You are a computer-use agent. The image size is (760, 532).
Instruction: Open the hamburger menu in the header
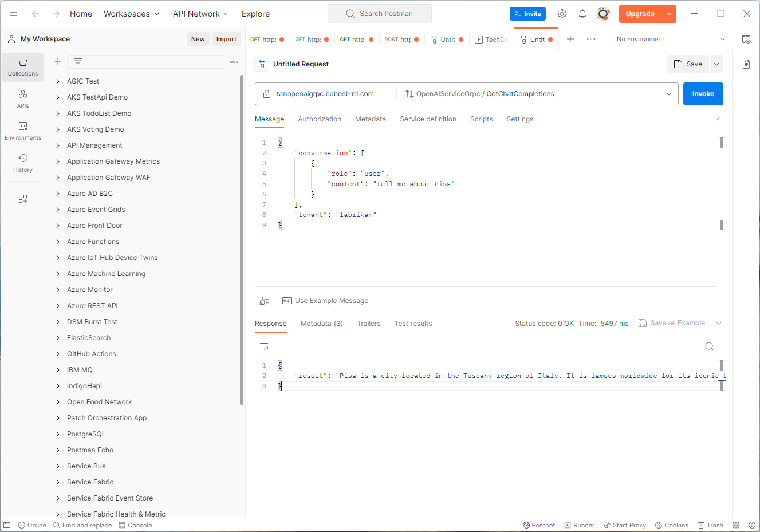(13, 14)
